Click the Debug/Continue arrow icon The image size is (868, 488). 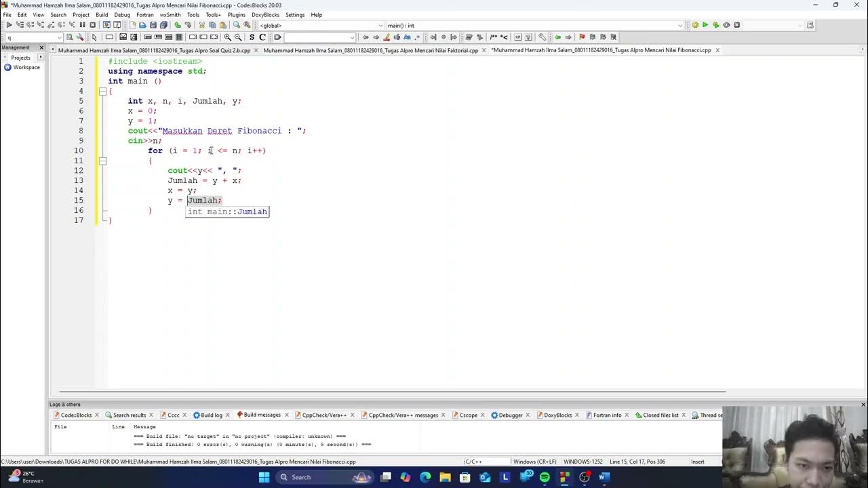point(9,25)
